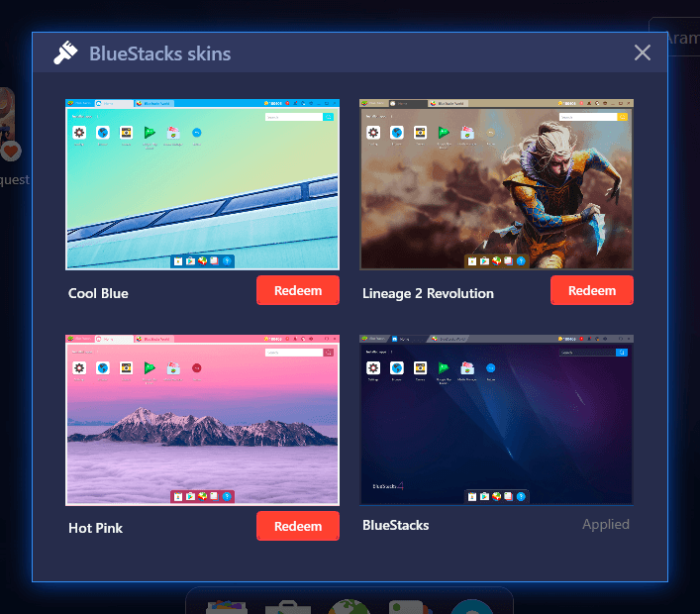The height and width of the screenshot is (614, 700).
Task: Redeem the Hot Pink skin
Action: (x=298, y=526)
